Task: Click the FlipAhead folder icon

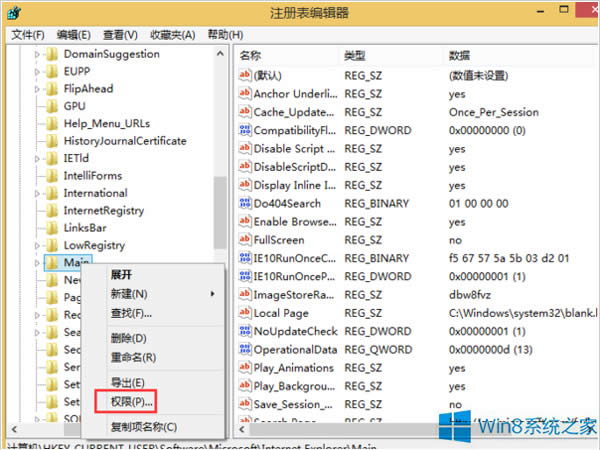Action: tap(52, 89)
